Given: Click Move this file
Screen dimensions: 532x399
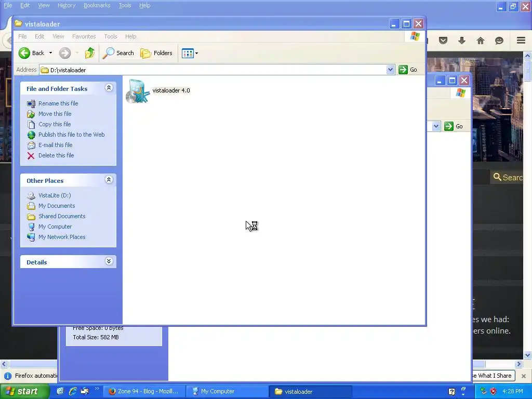Looking at the screenshot, I should tap(55, 114).
